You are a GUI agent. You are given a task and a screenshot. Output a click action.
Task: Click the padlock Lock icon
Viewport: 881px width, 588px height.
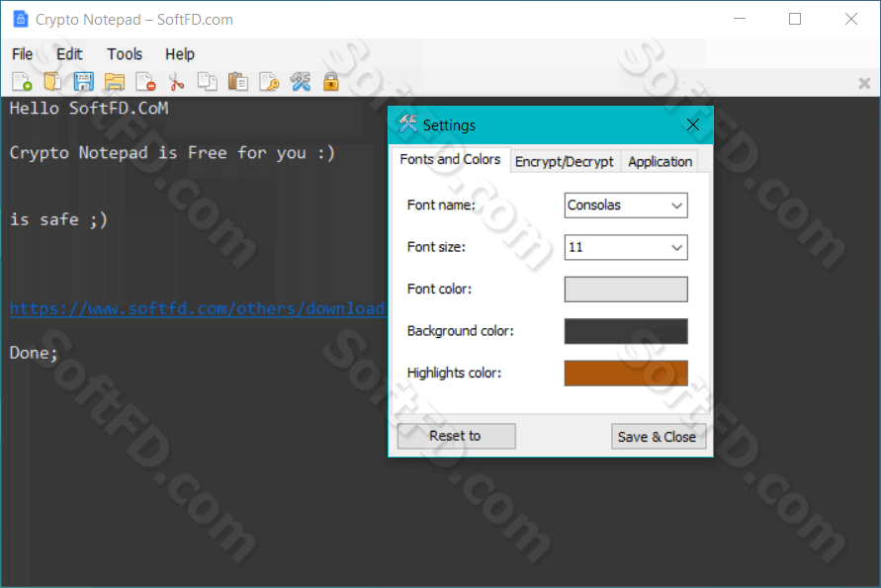point(331,82)
